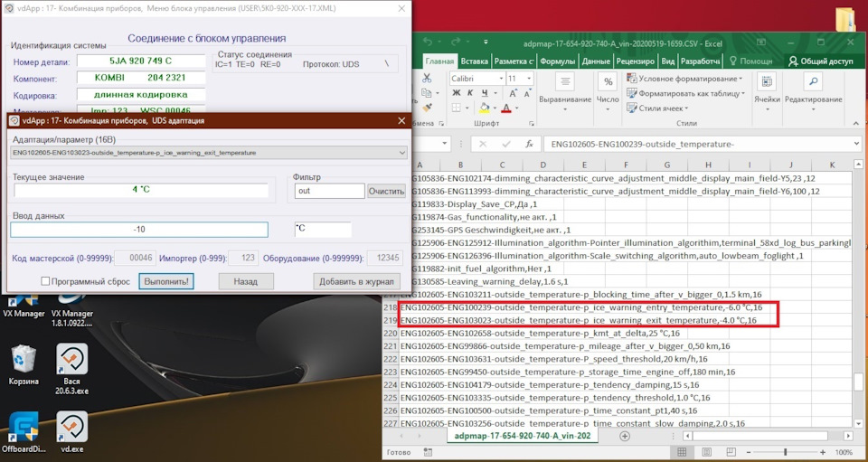Click Undo arrow in Excel title bar
This screenshot has width=868, height=462.
(x=428, y=42)
